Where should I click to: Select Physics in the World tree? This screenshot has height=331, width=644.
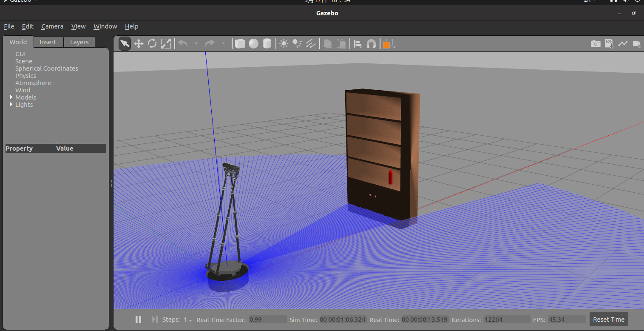pos(26,76)
